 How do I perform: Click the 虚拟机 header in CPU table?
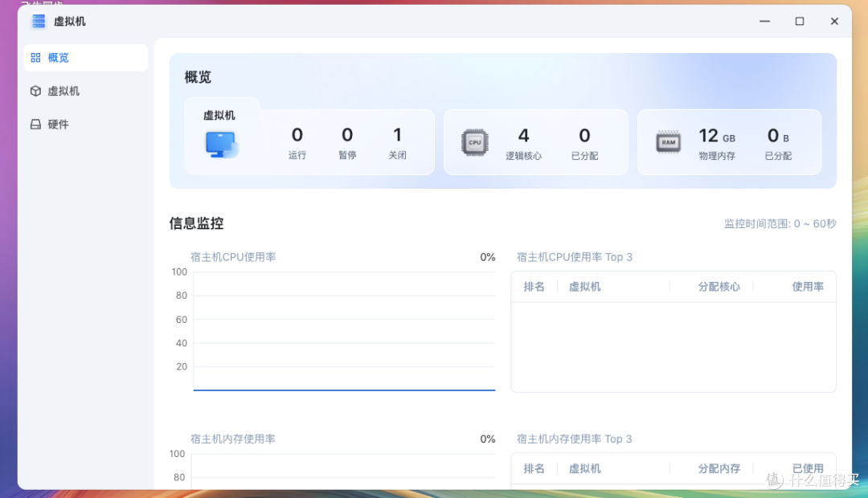point(584,287)
